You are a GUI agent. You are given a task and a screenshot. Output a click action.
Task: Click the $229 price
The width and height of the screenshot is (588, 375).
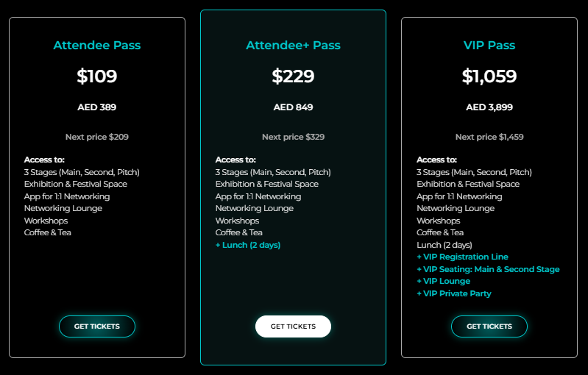tap(293, 76)
